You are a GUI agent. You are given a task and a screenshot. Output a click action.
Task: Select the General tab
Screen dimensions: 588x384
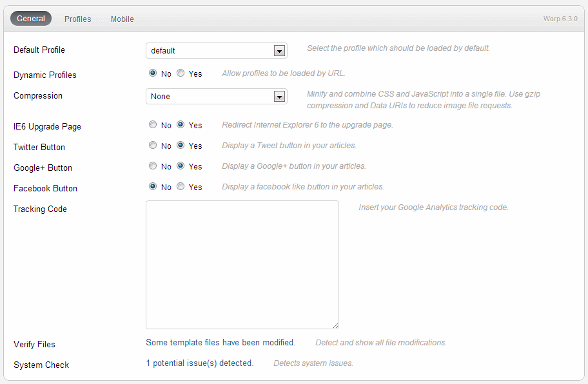tap(31, 18)
